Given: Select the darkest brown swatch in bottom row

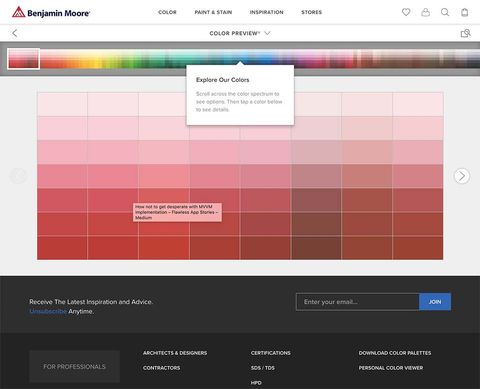Looking at the screenshot, I should [x=316, y=248].
